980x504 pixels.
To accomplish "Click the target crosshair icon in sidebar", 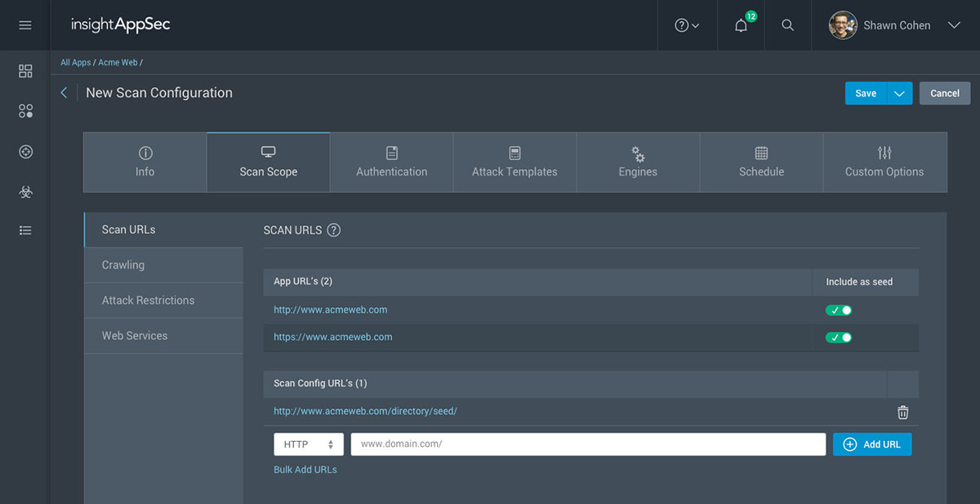I will pyautogui.click(x=25, y=152).
